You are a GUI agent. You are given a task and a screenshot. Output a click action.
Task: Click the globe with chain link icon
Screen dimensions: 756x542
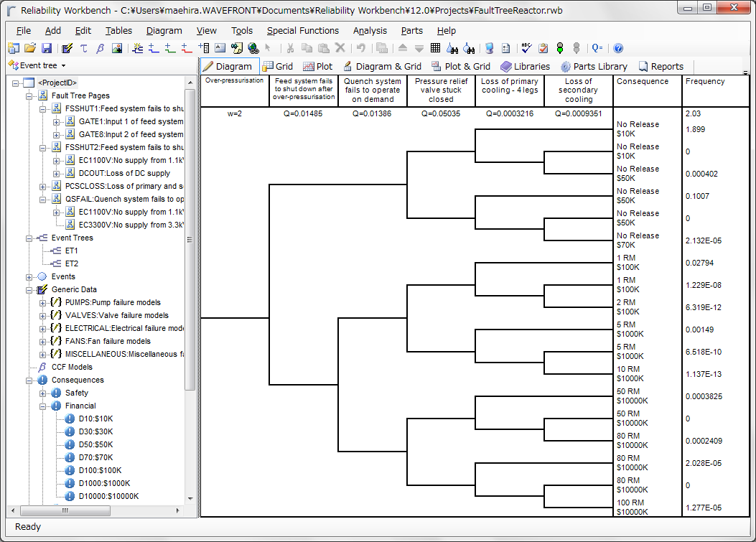pos(253,47)
